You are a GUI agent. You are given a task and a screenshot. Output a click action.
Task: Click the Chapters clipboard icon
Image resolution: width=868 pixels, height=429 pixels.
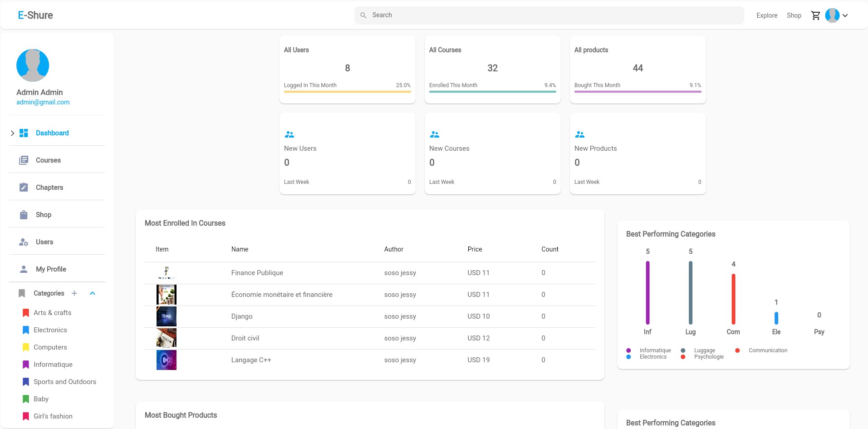click(x=24, y=187)
